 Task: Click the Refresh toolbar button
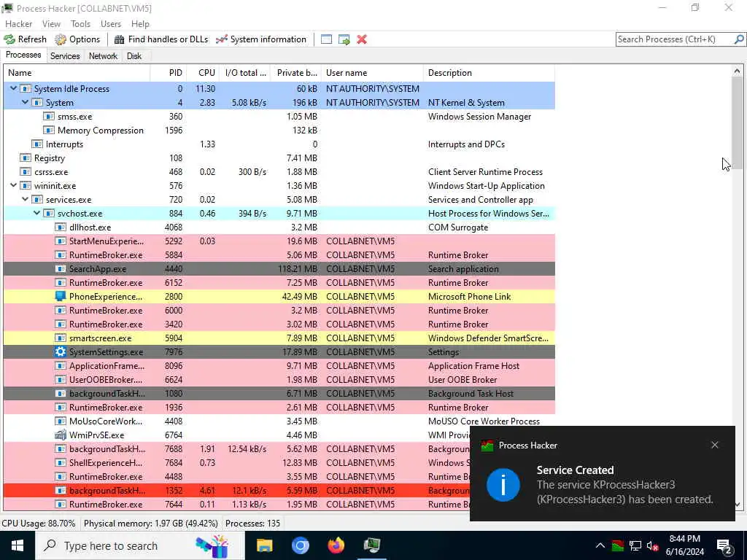(x=26, y=39)
